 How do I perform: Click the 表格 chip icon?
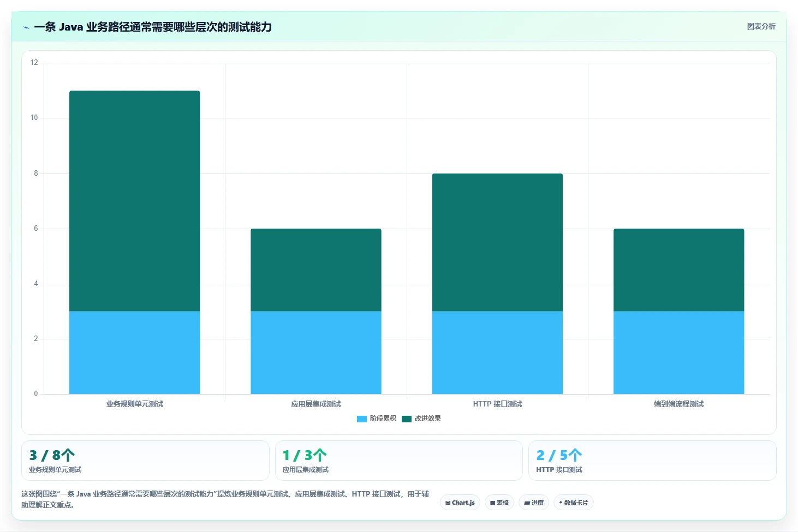click(492, 503)
